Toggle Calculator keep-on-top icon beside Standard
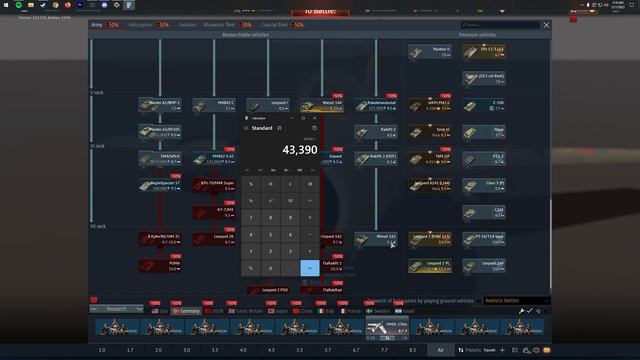640x360 pixels. pyautogui.click(x=279, y=128)
